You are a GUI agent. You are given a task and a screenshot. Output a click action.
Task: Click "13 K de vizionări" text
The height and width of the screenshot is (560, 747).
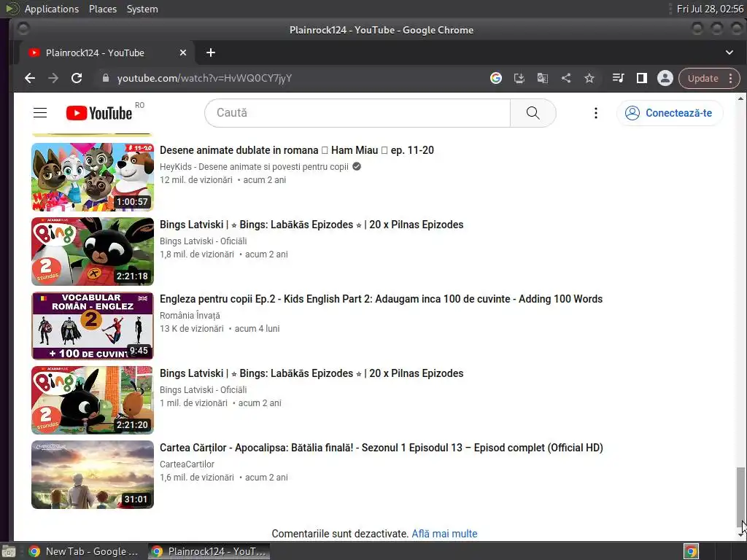(192, 329)
